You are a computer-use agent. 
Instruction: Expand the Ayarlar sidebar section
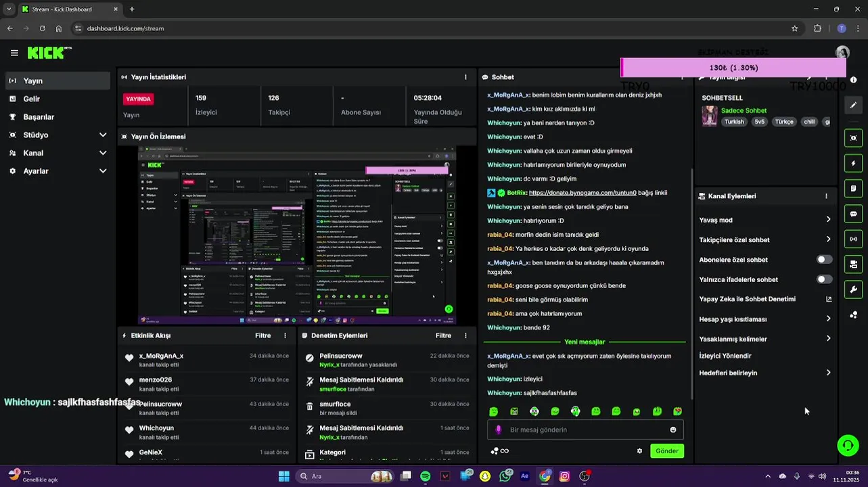coord(57,171)
